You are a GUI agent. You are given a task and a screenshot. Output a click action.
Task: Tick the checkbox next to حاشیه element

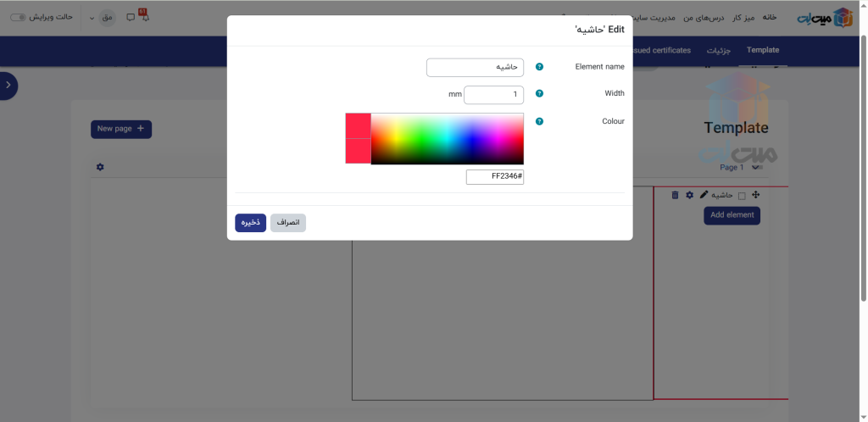pyautogui.click(x=743, y=196)
